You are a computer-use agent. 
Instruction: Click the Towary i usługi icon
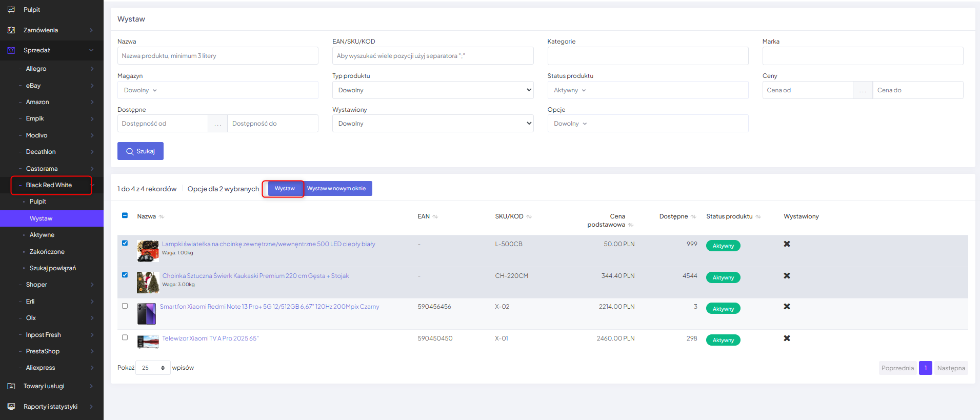(x=11, y=386)
